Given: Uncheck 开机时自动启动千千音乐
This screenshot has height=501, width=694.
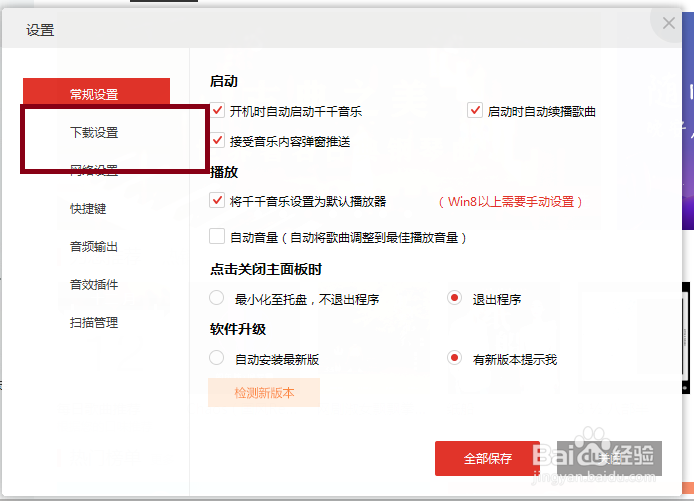Looking at the screenshot, I should point(217,110).
